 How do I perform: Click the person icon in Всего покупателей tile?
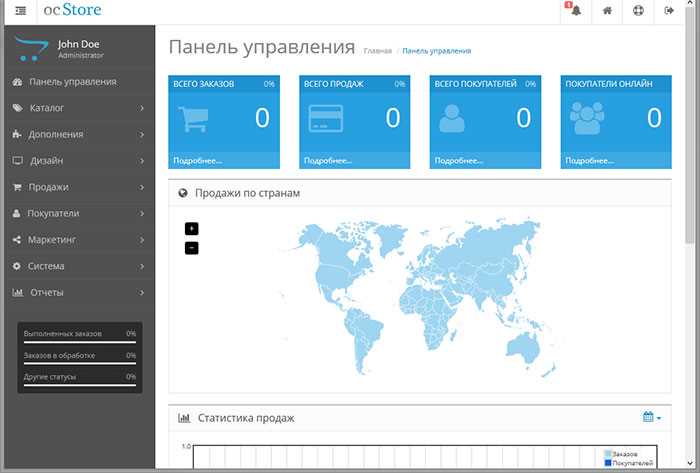(x=452, y=118)
